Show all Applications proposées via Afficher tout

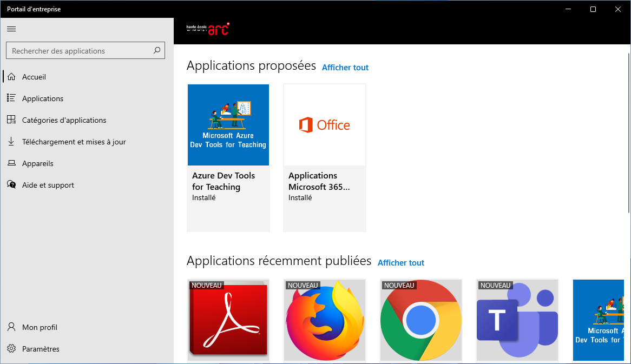tap(345, 68)
